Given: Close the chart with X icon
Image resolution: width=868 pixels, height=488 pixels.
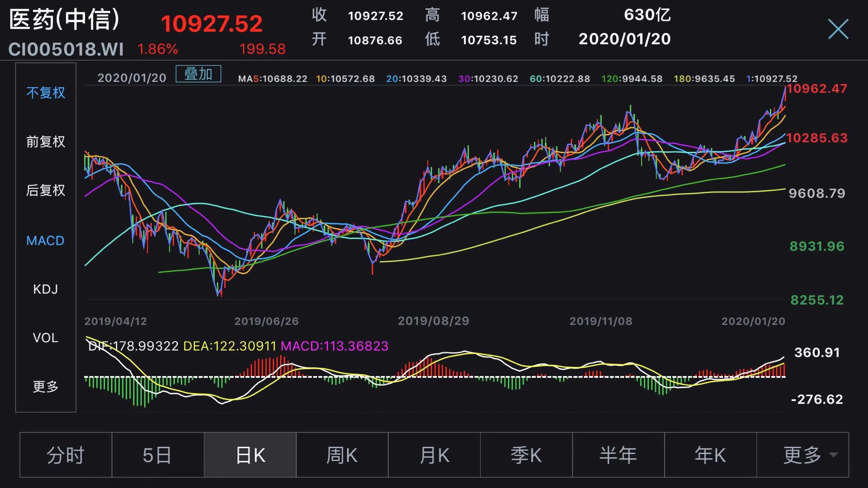Looking at the screenshot, I should click(838, 29).
